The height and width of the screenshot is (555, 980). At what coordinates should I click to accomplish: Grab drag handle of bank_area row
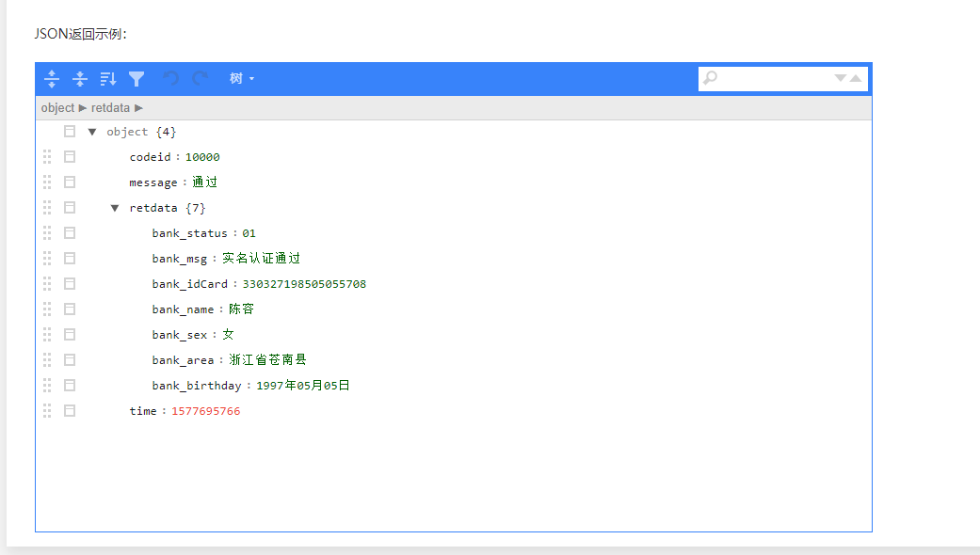(47, 360)
